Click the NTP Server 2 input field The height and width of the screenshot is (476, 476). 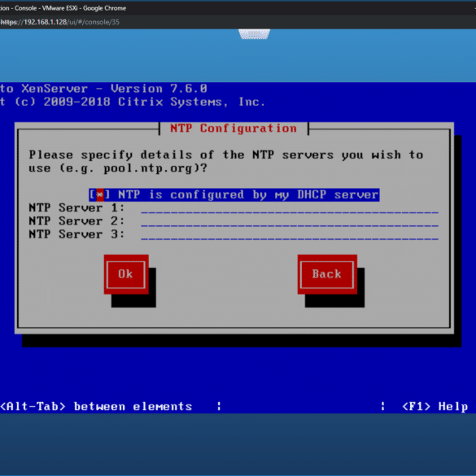pos(290,221)
